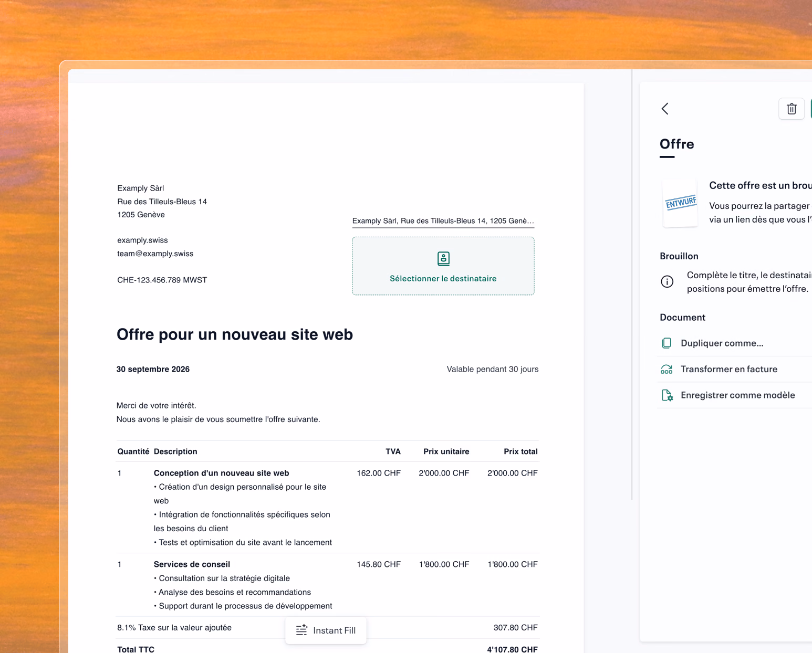Click the Prix unitaire column header

[x=446, y=452]
